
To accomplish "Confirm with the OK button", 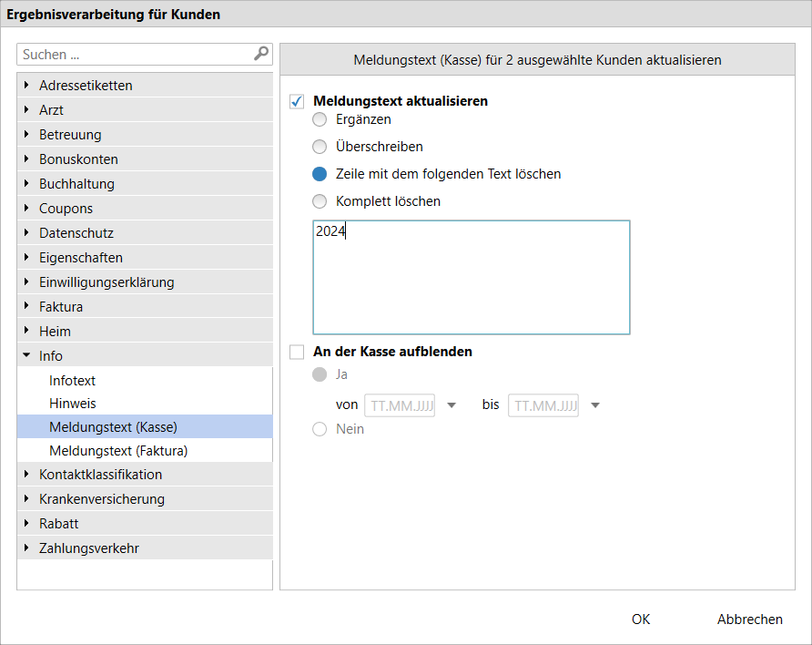I will (641, 619).
